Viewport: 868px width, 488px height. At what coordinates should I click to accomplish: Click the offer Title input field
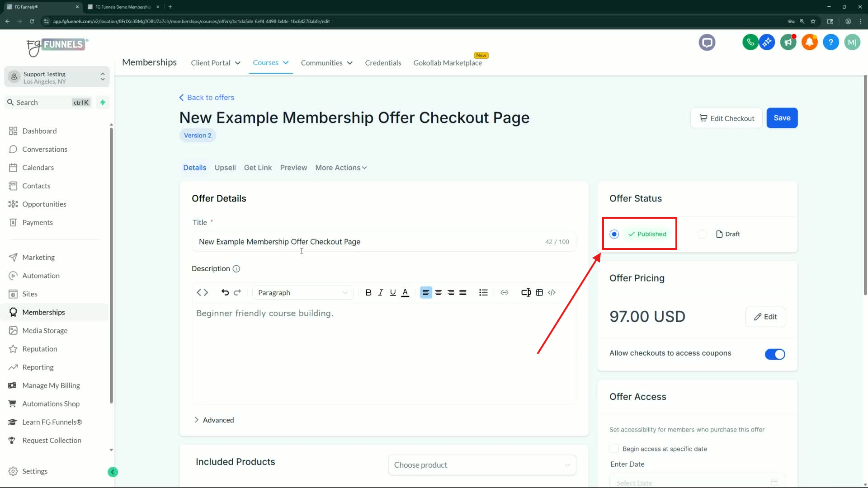pos(384,242)
